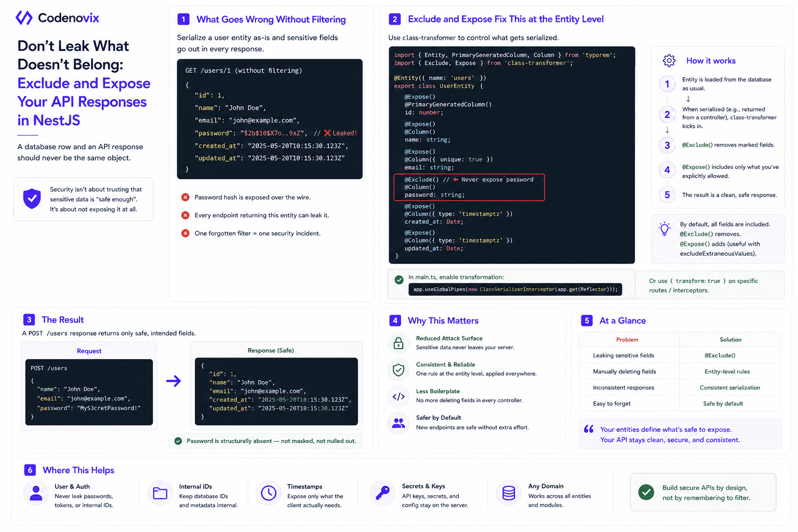Click the app.useGlobalPipes ClassSerializerInterceptor code line
798x532 pixels.
point(515,289)
